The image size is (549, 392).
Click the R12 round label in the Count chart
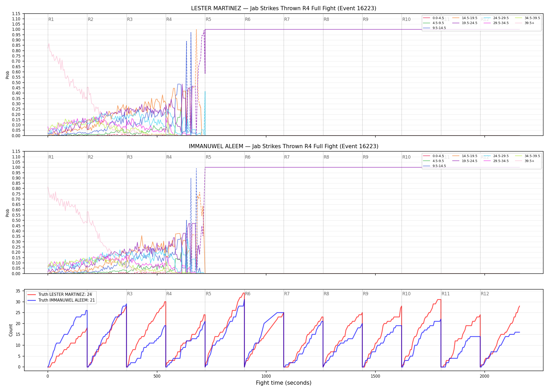pos(485,294)
